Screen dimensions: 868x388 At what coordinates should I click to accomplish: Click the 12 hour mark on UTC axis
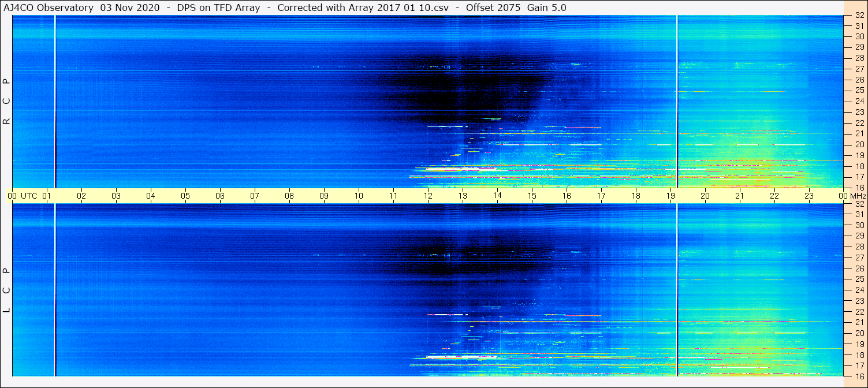point(428,196)
